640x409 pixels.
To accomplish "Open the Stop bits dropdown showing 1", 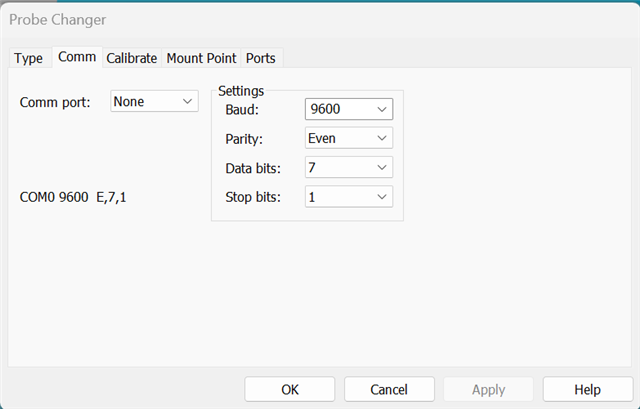I will coord(349,197).
